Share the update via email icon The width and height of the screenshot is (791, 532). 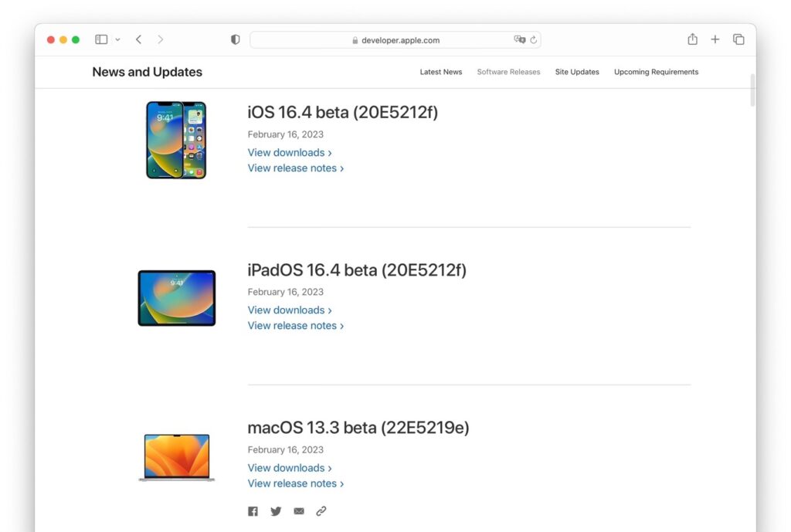point(299,510)
